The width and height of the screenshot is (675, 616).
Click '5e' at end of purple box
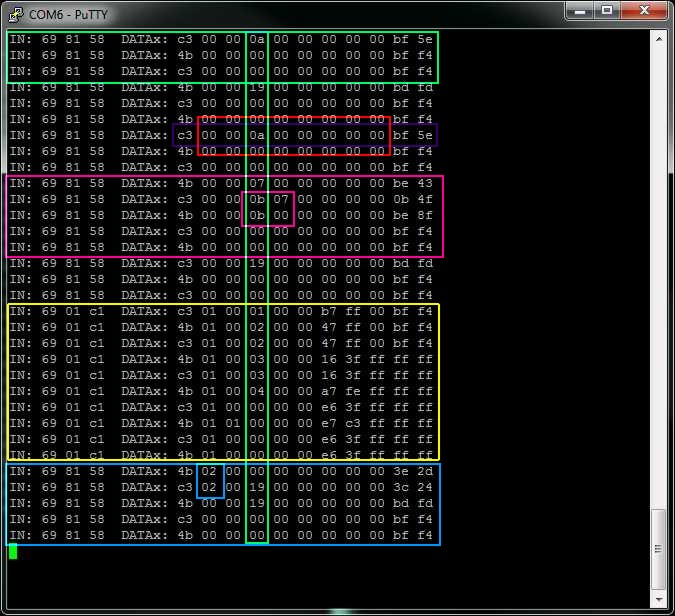coord(425,135)
